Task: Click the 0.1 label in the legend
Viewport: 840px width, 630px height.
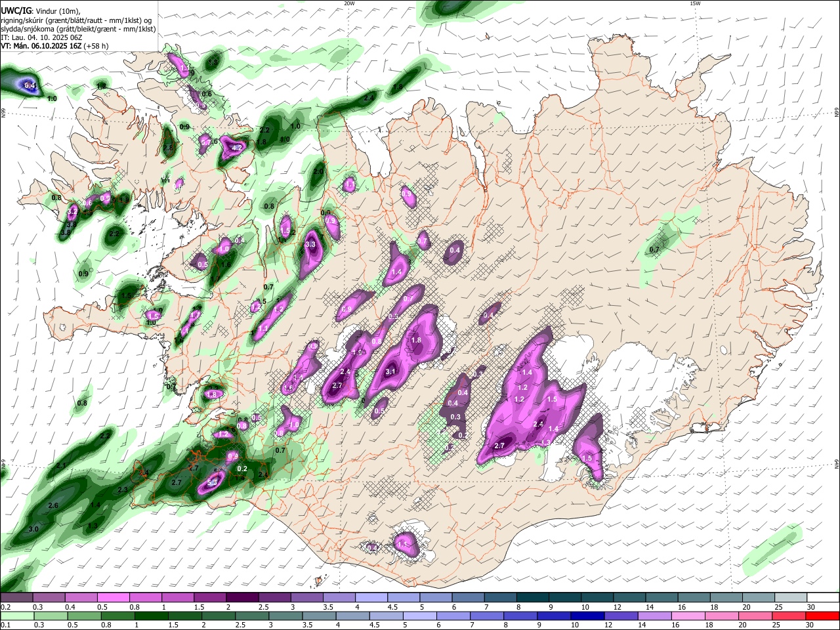Action: pos(6,625)
